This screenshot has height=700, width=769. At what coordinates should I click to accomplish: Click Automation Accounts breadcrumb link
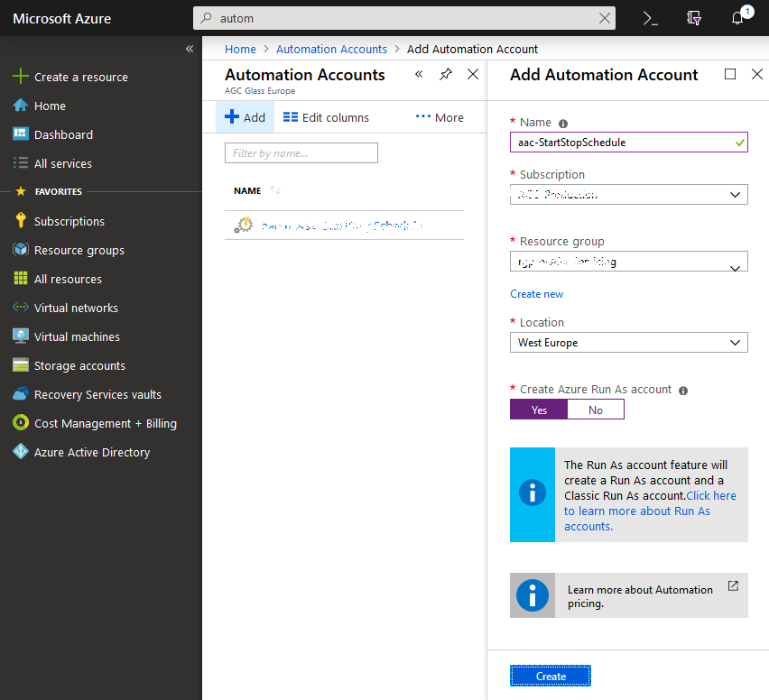pos(331,49)
